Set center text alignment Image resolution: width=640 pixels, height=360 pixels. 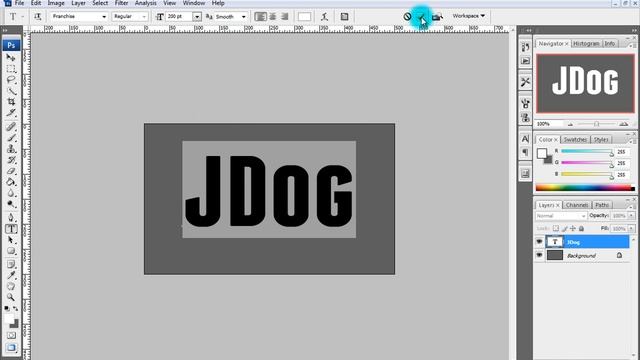tap(273, 17)
